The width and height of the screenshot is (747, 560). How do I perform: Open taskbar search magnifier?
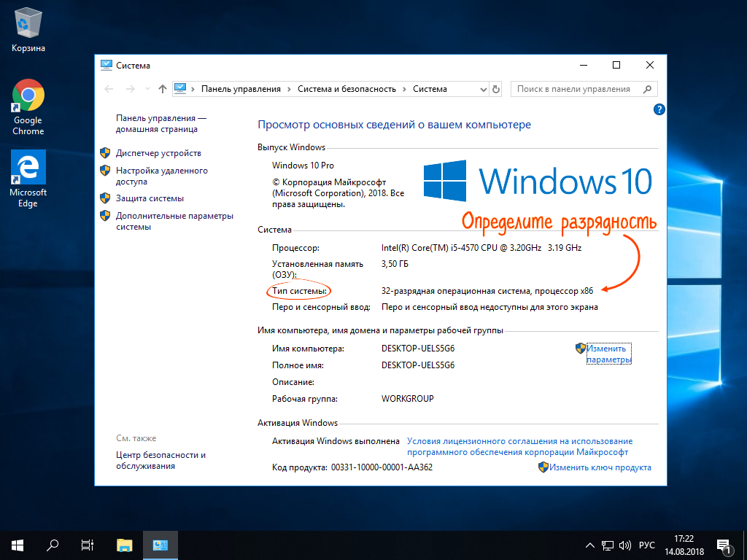(53, 545)
